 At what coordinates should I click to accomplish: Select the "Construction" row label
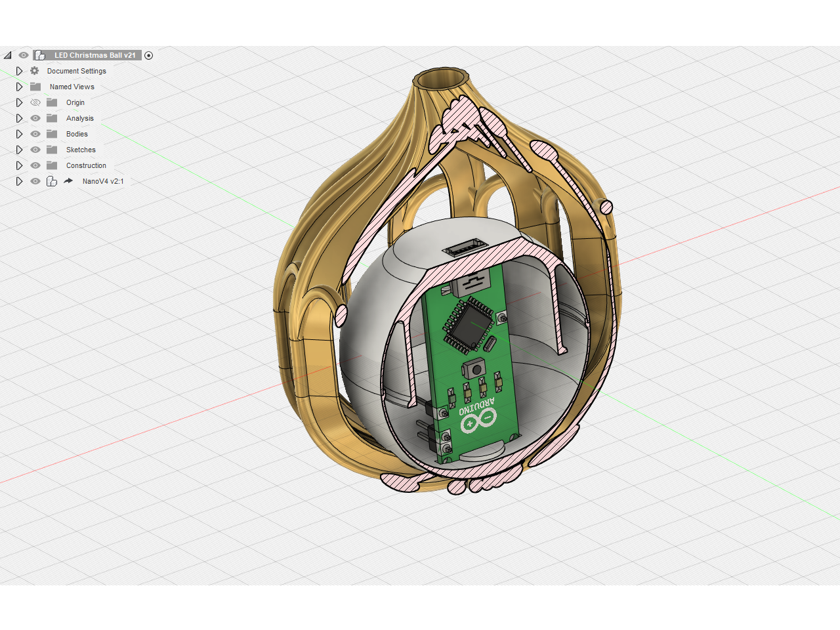tap(86, 165)
